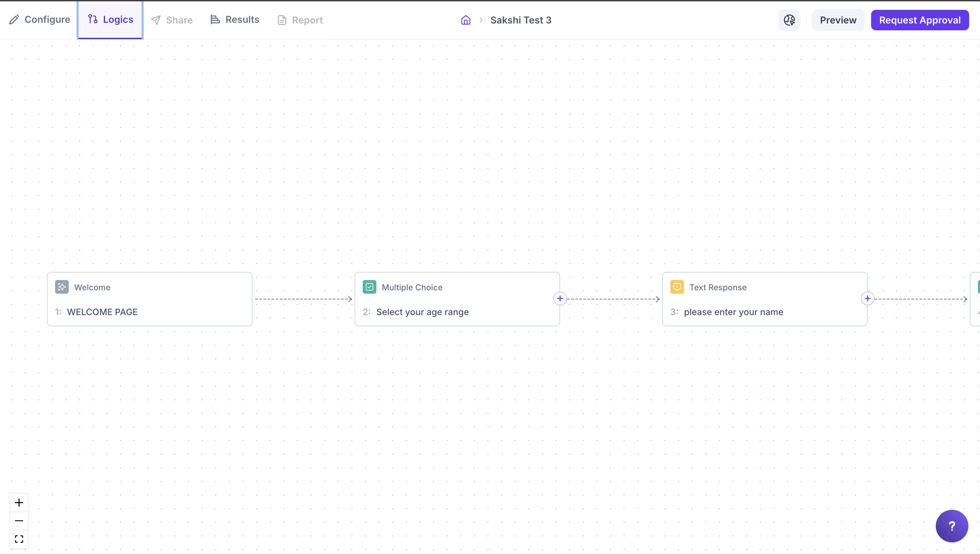
Task: Click the WELCOME PAGE title text
Action: tap(102, 312)
